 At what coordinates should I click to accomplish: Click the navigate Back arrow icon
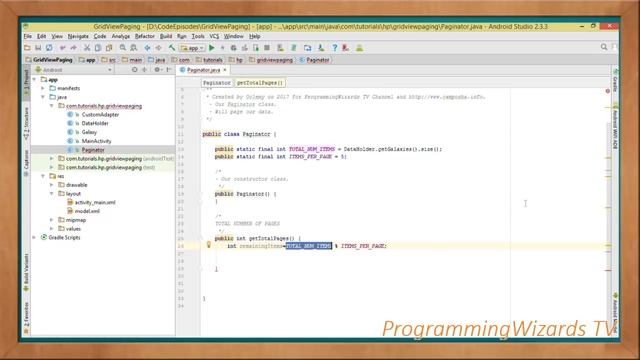tap(147, 48)
